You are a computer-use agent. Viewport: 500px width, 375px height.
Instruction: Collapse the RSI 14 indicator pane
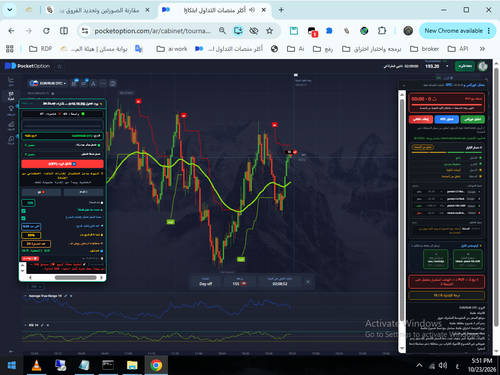[25, 325]
